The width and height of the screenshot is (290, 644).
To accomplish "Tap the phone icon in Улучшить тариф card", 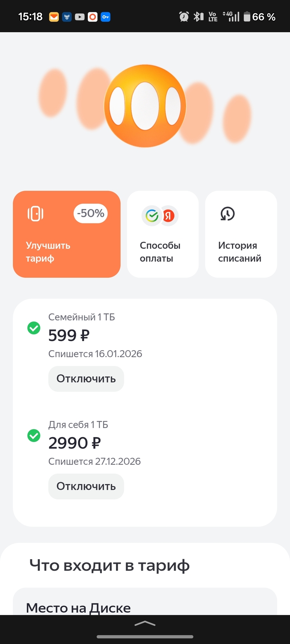I will pos(35,214).
